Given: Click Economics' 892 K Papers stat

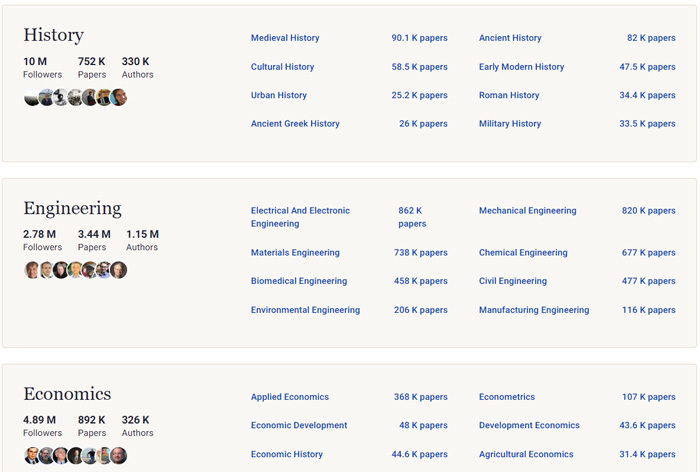Looking at the screenshot, I should [x=92, y=426].
